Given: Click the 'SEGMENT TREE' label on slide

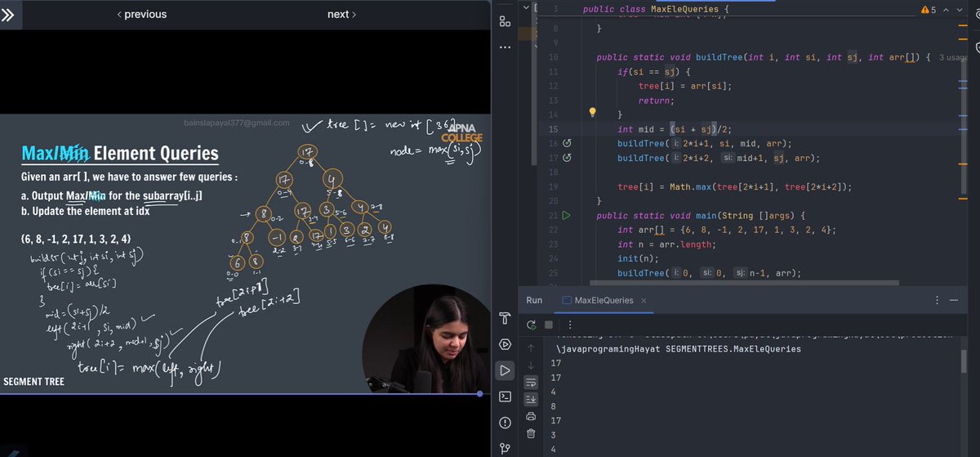Looking at the screenshot, I should click(x=33, y=382).
